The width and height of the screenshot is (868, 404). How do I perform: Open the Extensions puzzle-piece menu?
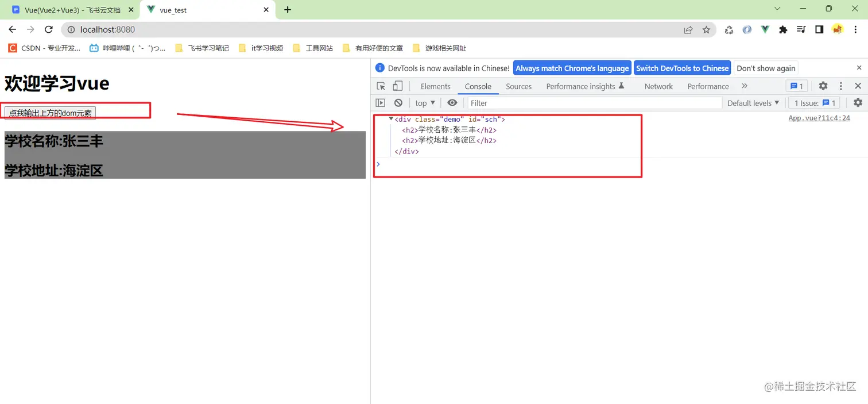coord(783,30)
